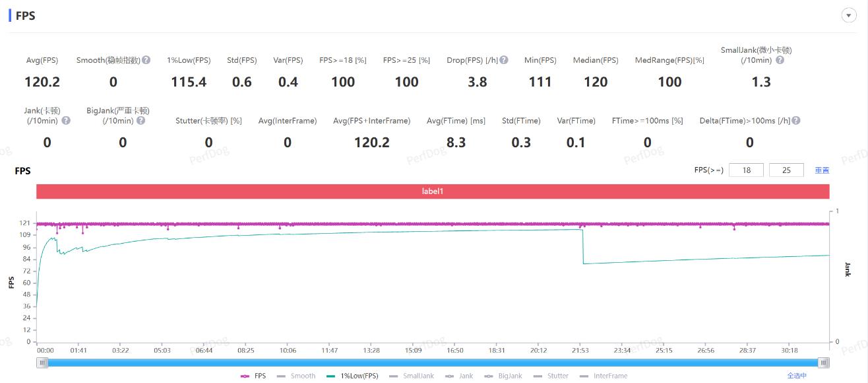Show BigJank series in chart legend
The image size is (868, 383).
coord(503,376)
